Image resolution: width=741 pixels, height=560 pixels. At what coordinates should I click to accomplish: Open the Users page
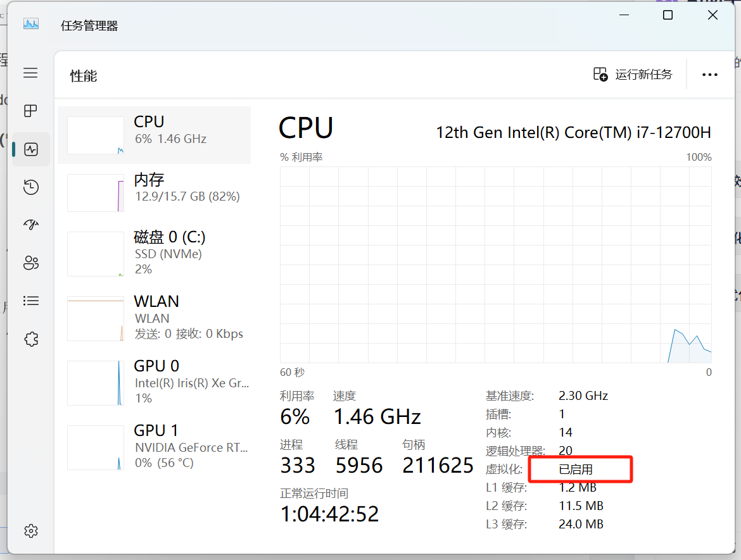[30, 263]
